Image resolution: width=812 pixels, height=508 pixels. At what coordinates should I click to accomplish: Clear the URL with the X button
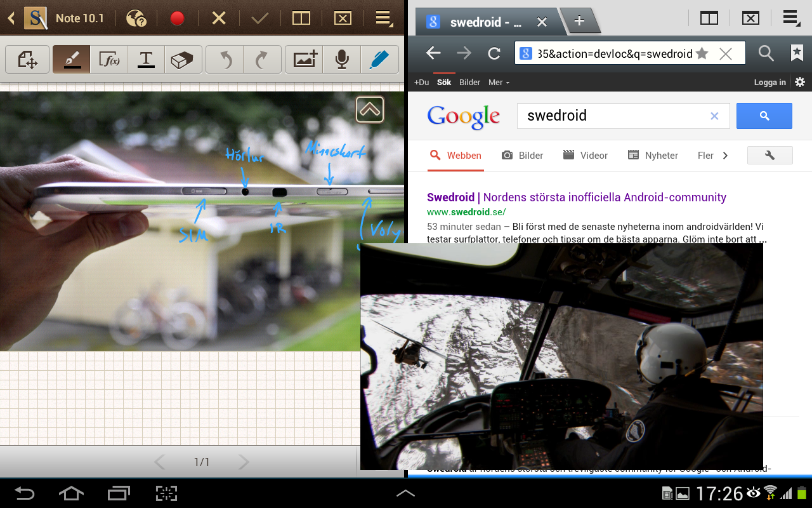pyautogui.click(x=726, y=54)
